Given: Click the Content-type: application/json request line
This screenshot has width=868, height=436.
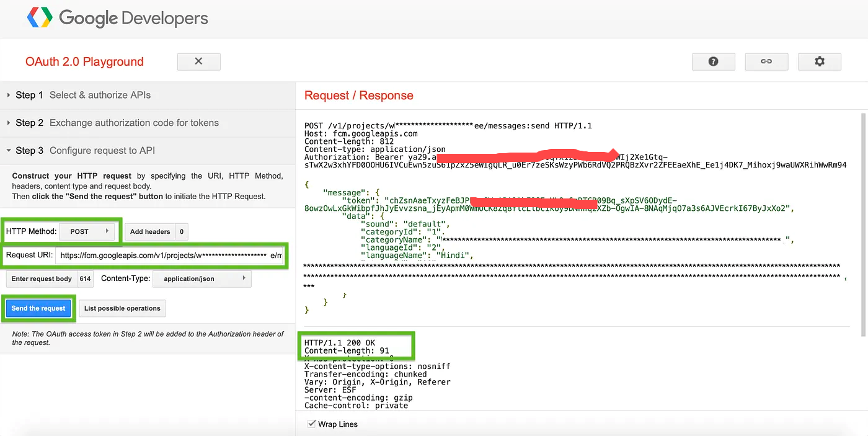Looking at the screenshot, I should 375,149.
